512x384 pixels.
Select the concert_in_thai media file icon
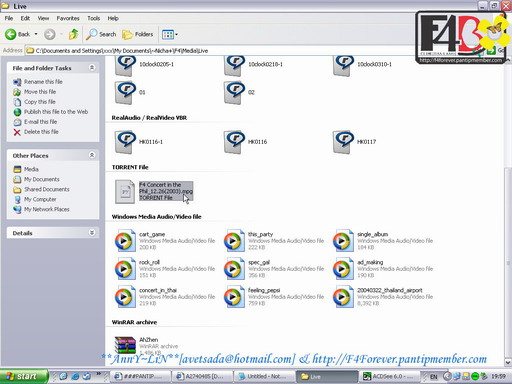(125, 297)
